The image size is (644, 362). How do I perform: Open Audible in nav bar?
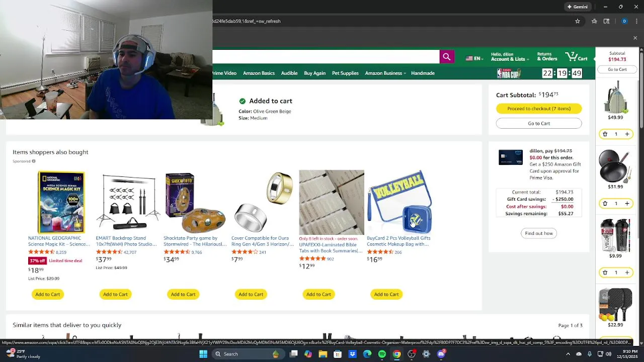(289, 73)
